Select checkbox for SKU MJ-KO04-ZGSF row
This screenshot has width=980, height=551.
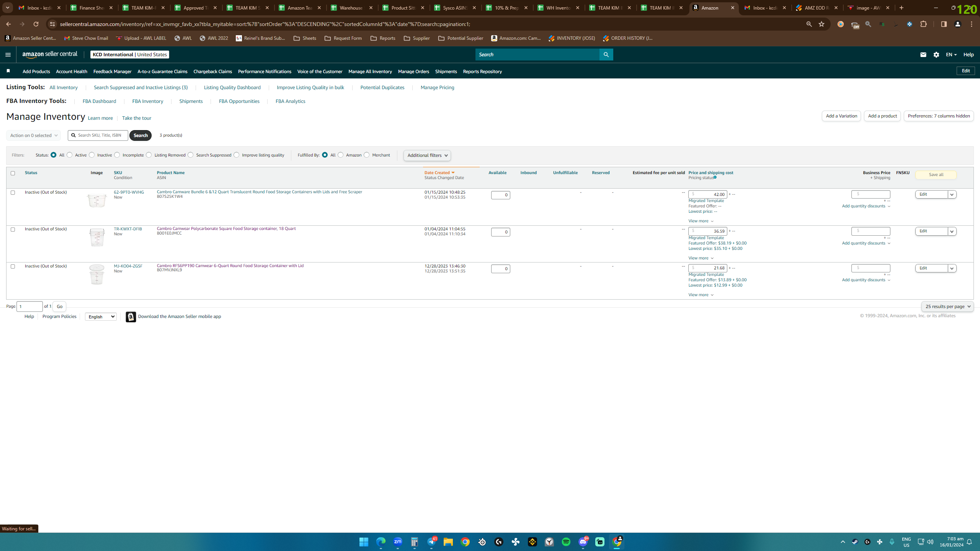click(13, 266)
